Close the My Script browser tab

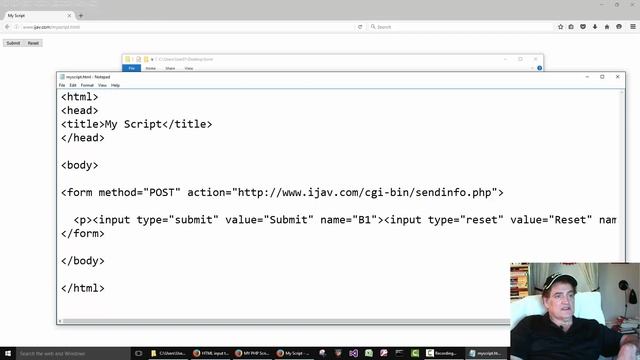coord(69,16)
